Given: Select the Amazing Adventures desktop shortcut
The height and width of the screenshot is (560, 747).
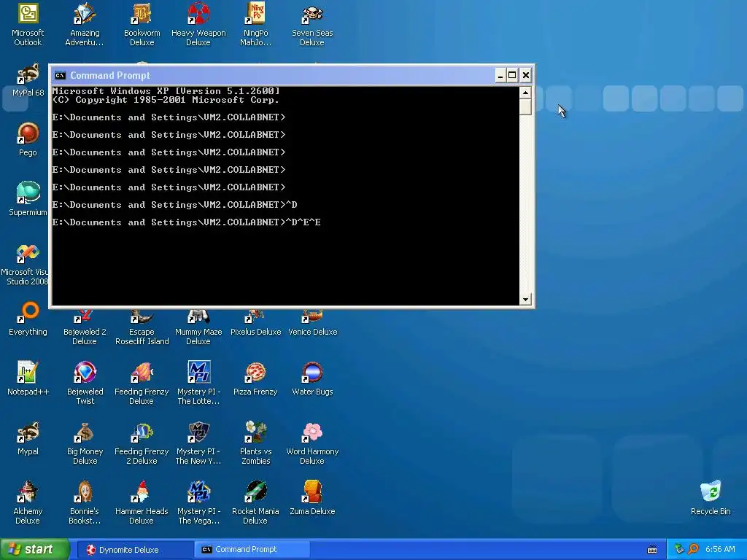Looking at the screenshot, I should pyautogui.click(x=85, y=25).
